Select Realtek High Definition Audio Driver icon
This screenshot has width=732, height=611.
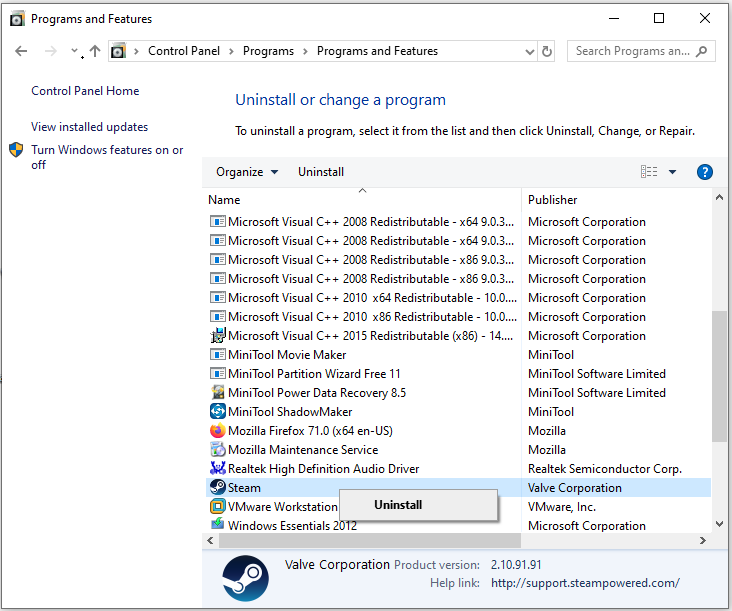[218, 468]
